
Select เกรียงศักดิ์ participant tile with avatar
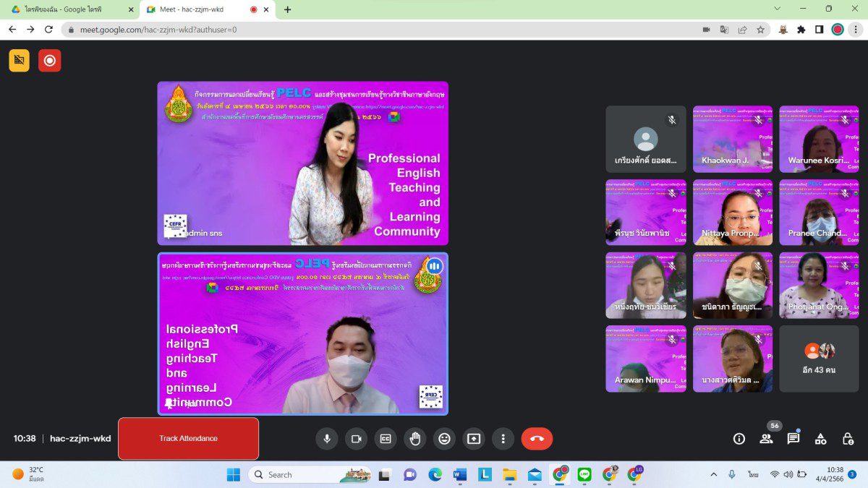646,140
